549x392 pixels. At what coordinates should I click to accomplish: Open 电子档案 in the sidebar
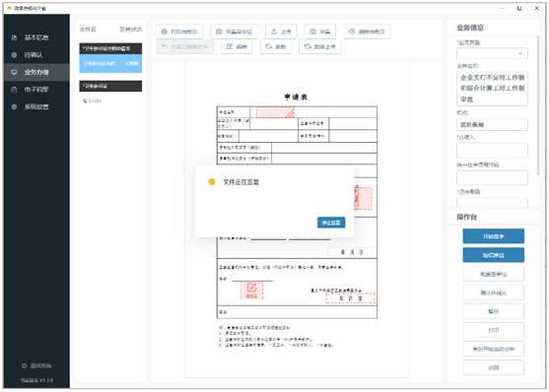pyautogui.click(x=36, y=90)
